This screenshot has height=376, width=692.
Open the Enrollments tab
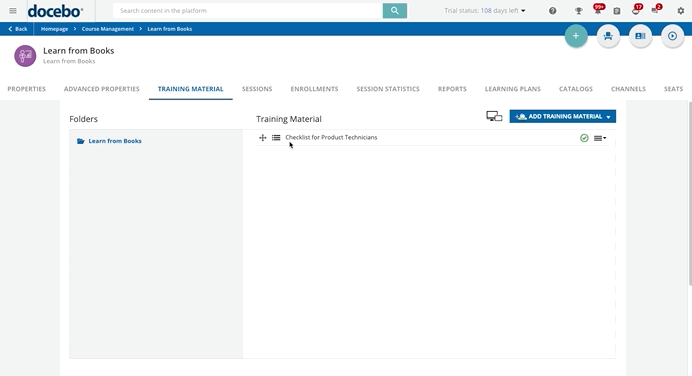[314, 89]
